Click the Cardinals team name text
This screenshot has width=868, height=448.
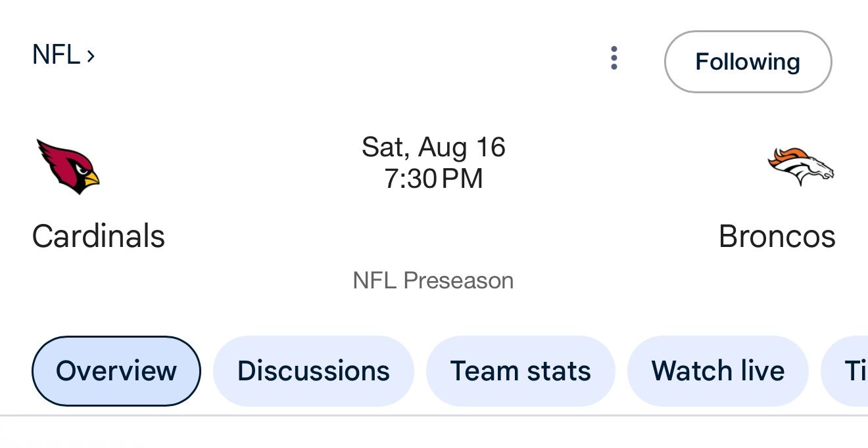pyautogui.click(x=99, y=236)
